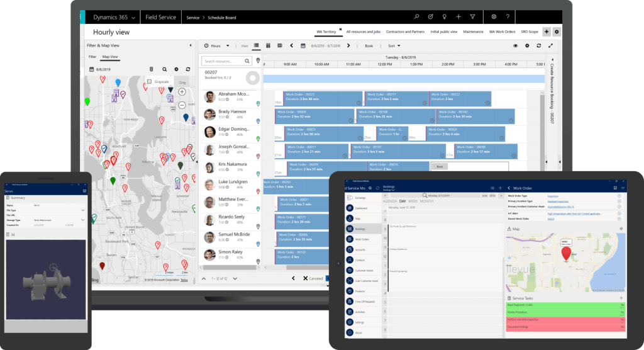The width and height of the screenshot is (644, 350).
Task: Click the lightbulb assistant icon in top bar
Action: point(445,17)
